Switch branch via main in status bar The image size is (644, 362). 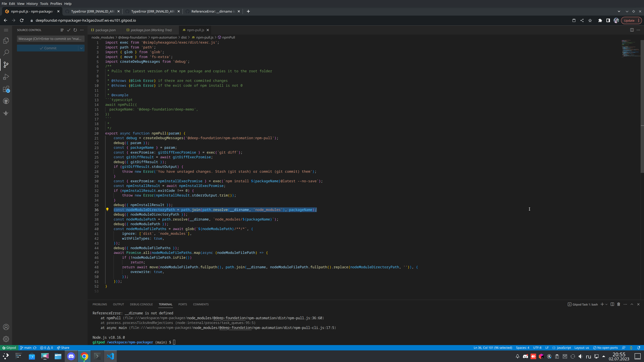point(26,348)
